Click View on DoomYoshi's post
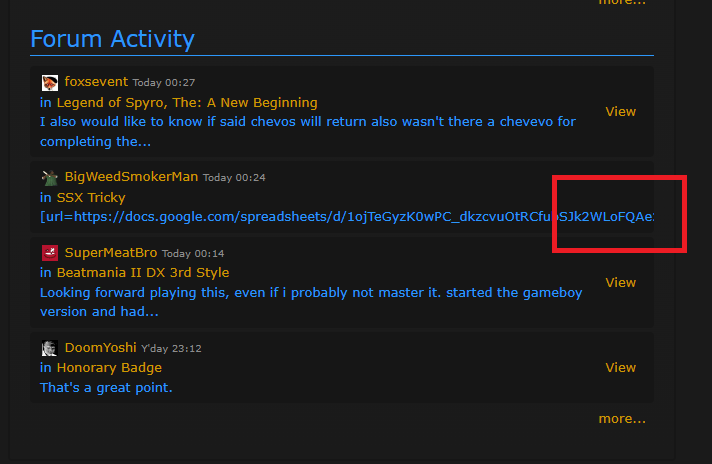 coord(620,368)
